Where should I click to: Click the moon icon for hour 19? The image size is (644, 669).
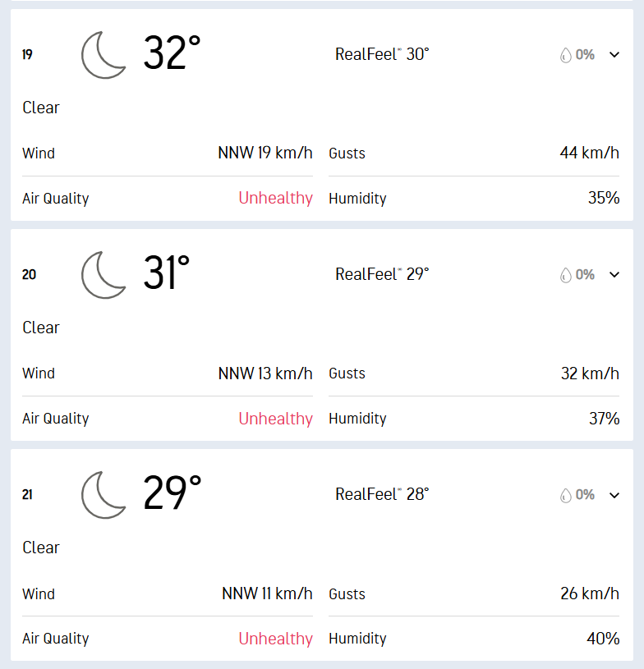pos(103,55)
